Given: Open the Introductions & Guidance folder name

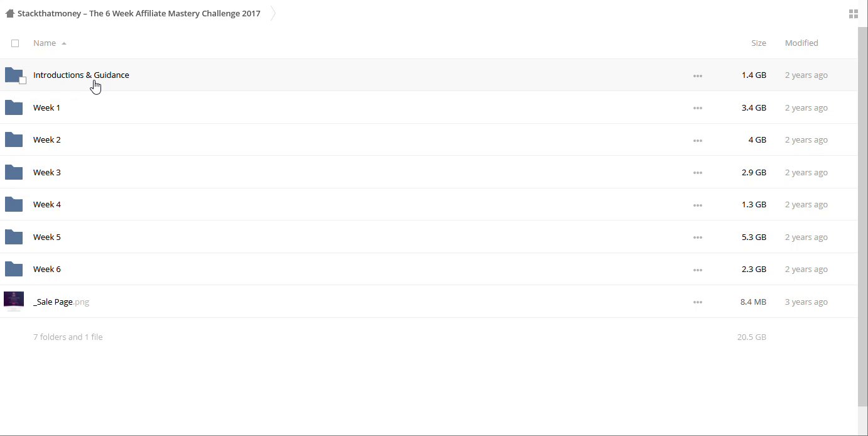Looking at the screenshot, I should (81, 75).
